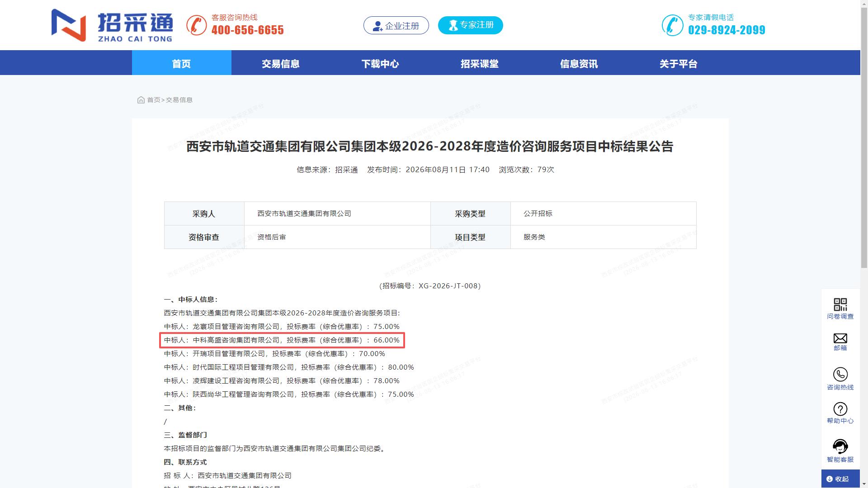This screenshot has width=868, height=488.
Task: Open the 下载中心 navigation tab
Action: [380, 63]
